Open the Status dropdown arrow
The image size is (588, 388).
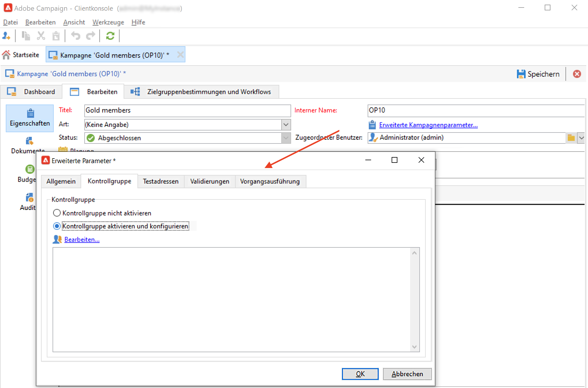tap(286, 138)
